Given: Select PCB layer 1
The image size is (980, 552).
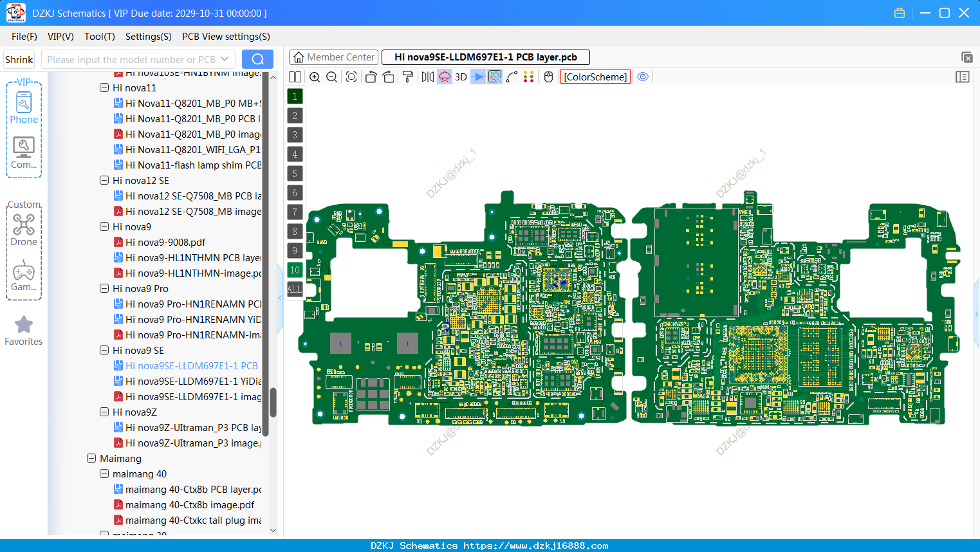Looking at the screenshot, I should 295,97.
